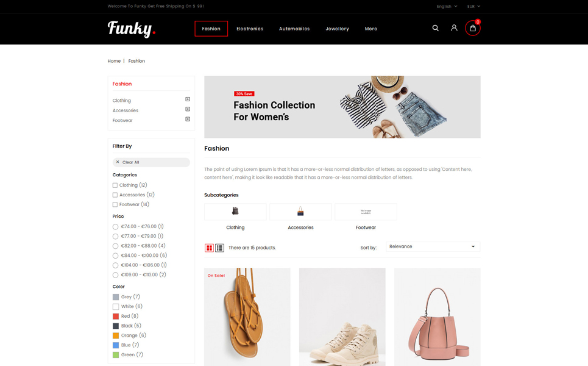The height and width of the screenshot is (366, 588).
Task: Open the Electronics menu item
Action: click(x=250, y=29)
